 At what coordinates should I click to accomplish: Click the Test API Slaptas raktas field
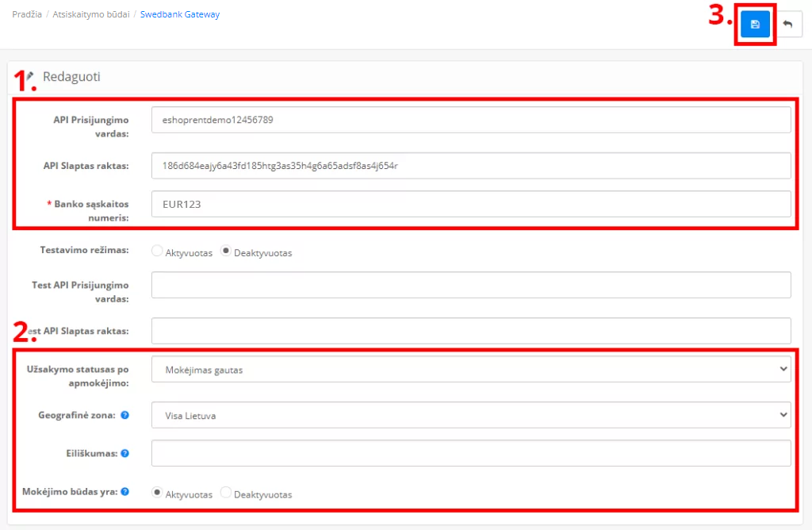pos(471,331)
